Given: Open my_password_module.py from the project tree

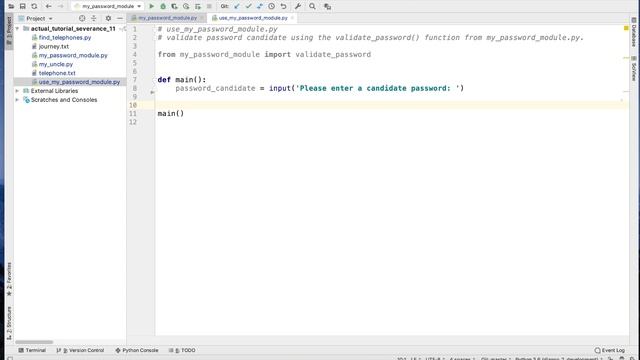Looking at the screenshot, I should click(73, 55).
